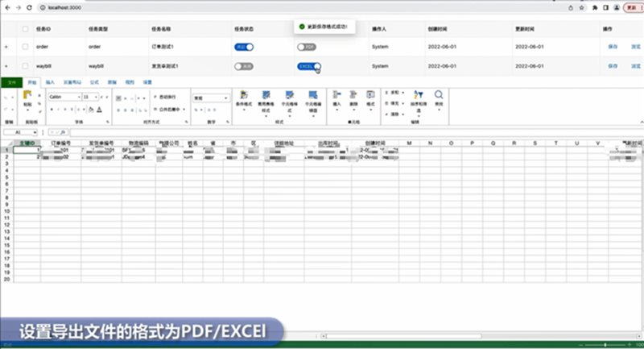Toggle wrap text option in ribbon
This screenshot has height=349, width=644.
point(165,97)
